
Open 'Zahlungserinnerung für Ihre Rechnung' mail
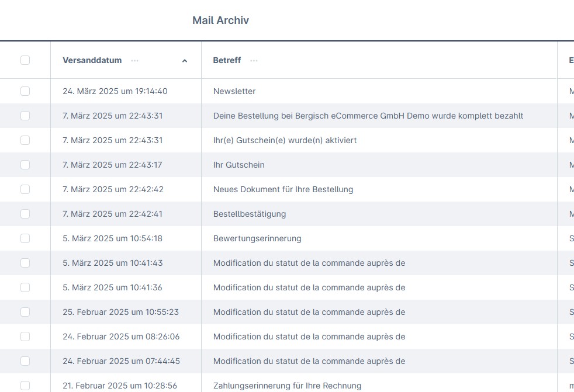click(x=287, y=386)
